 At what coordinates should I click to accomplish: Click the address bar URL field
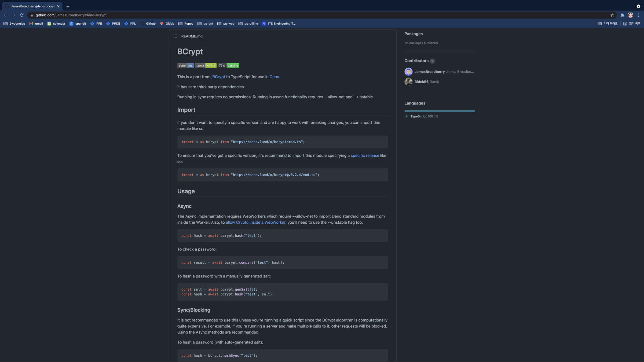[188, 15]
